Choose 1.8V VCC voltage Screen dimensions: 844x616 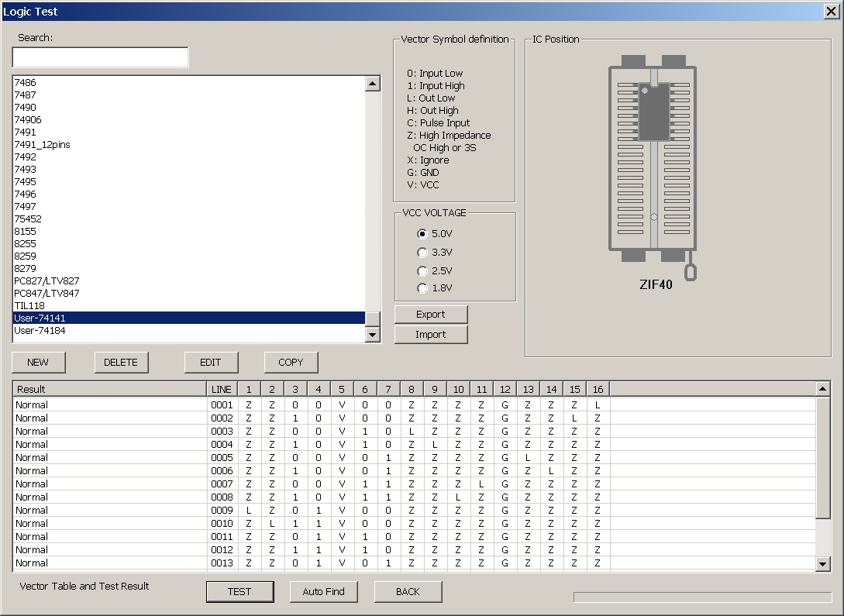click(422, 288)
